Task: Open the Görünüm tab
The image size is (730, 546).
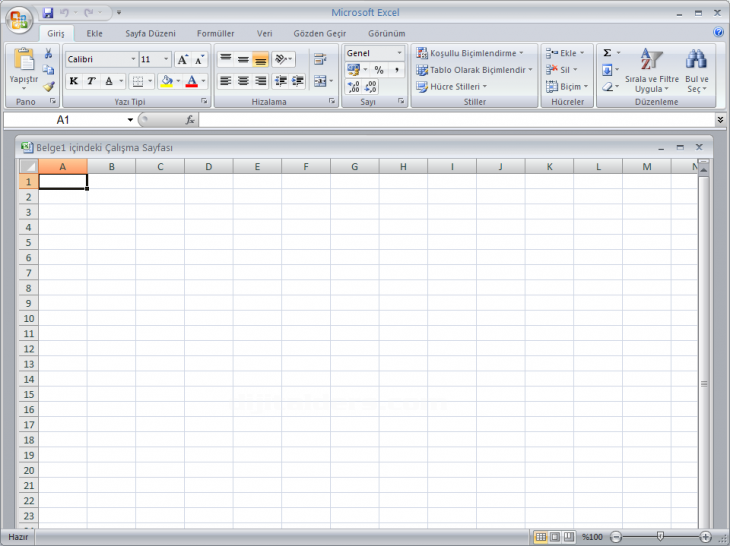Action: point(386,34)
